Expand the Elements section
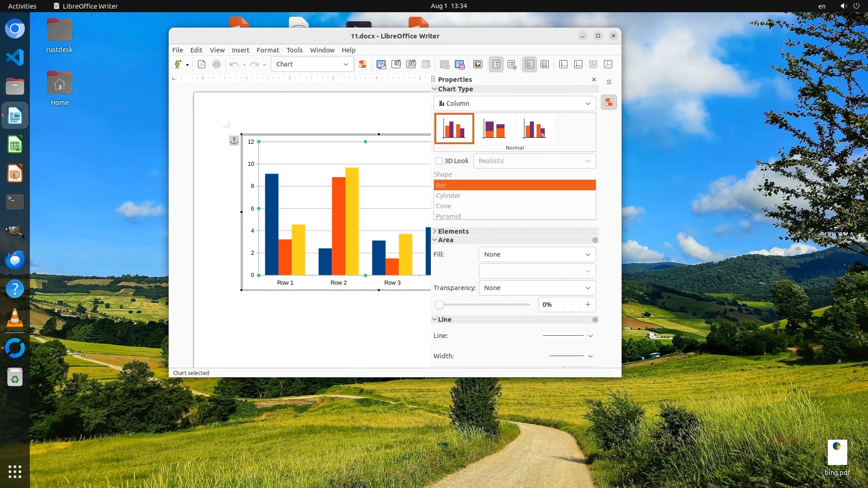 point(453,231)
